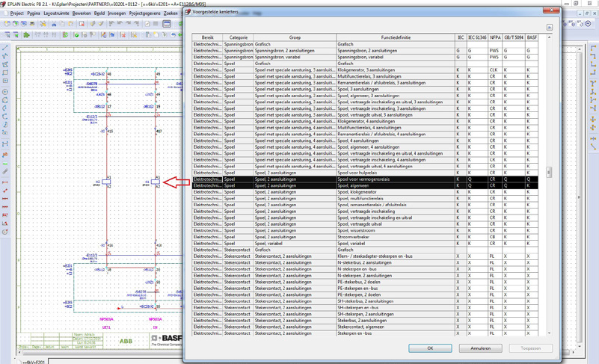The height and width of the screenshot is (364, 599).
Task: Open the Projectgegevens menu
Action: [x=144, y=13]
